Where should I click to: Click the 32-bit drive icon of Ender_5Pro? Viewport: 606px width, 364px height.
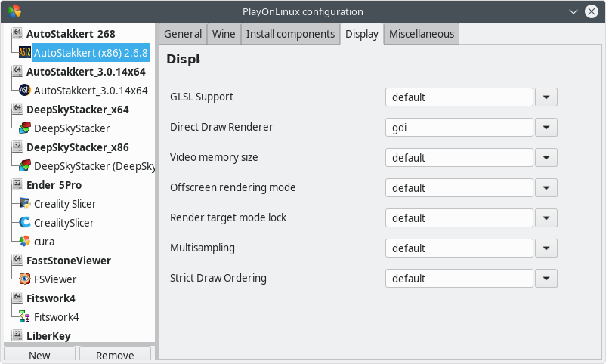(17, 184)
